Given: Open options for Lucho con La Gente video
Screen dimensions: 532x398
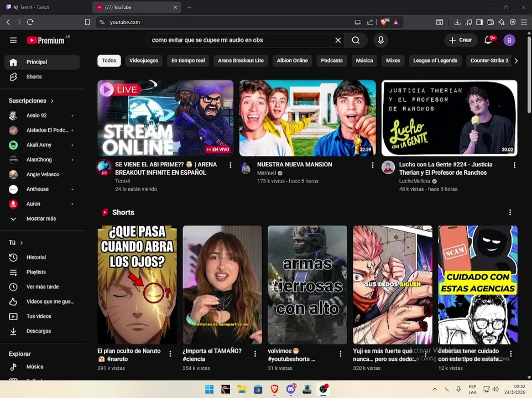Looking at the screenshot, I should pos(514,165).
